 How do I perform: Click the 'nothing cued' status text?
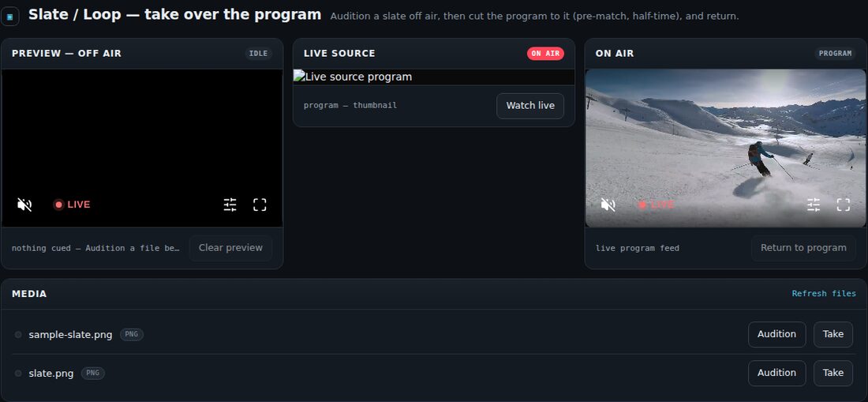coord(95,248)
